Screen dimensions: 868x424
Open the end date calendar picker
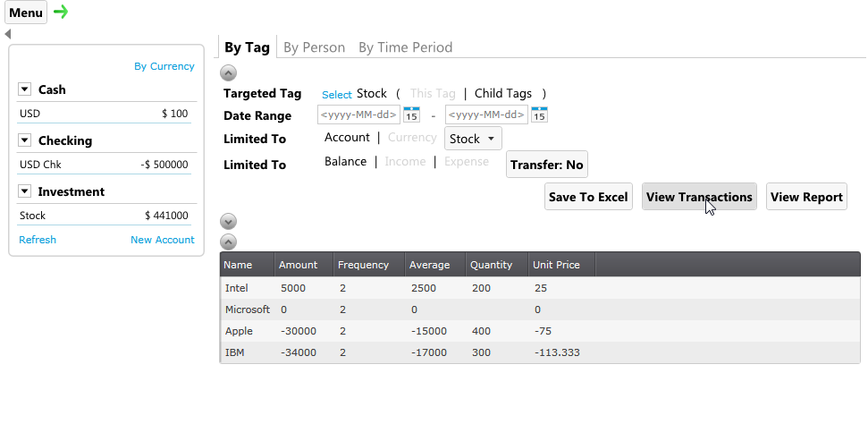pos(539,114)
